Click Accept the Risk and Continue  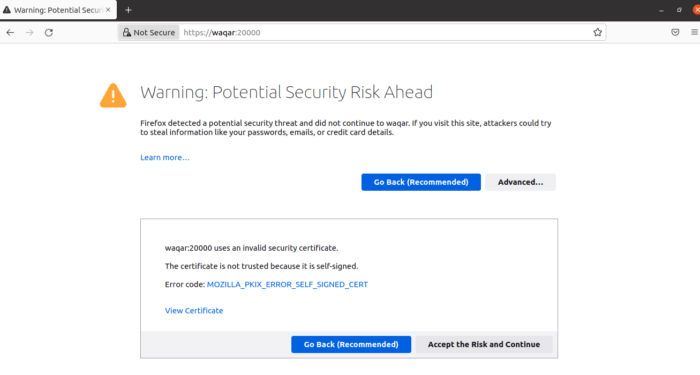click(484, 345)
